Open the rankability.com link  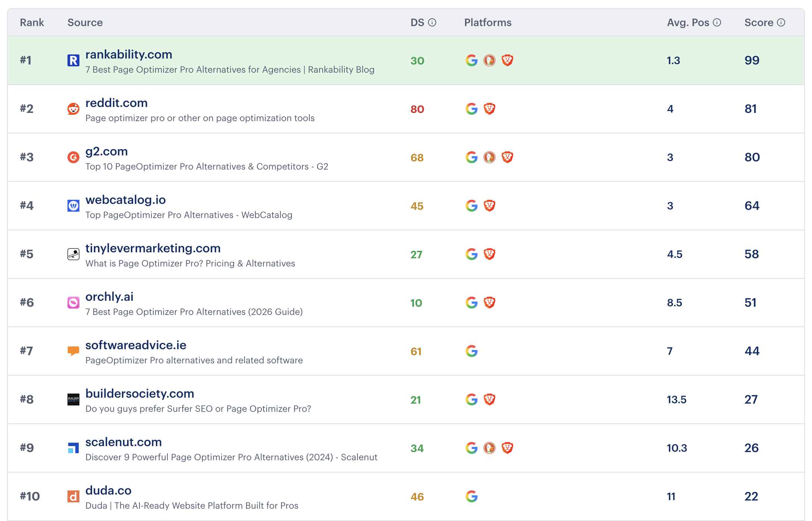point(129,54)
